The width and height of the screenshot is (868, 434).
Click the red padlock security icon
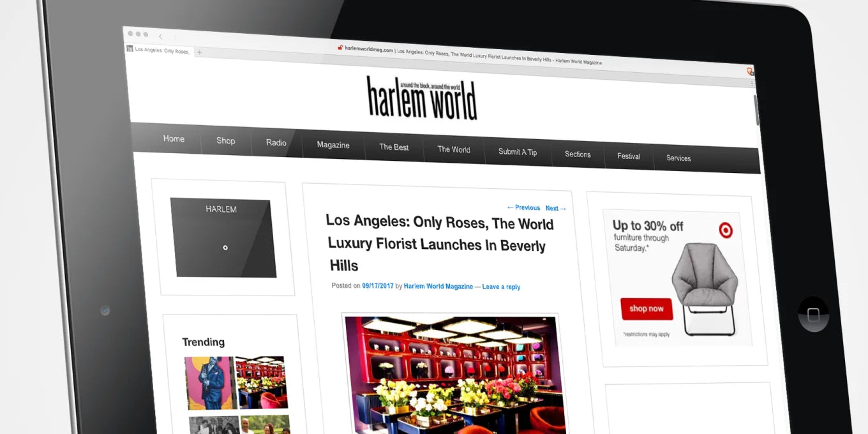tap(340, 48)
